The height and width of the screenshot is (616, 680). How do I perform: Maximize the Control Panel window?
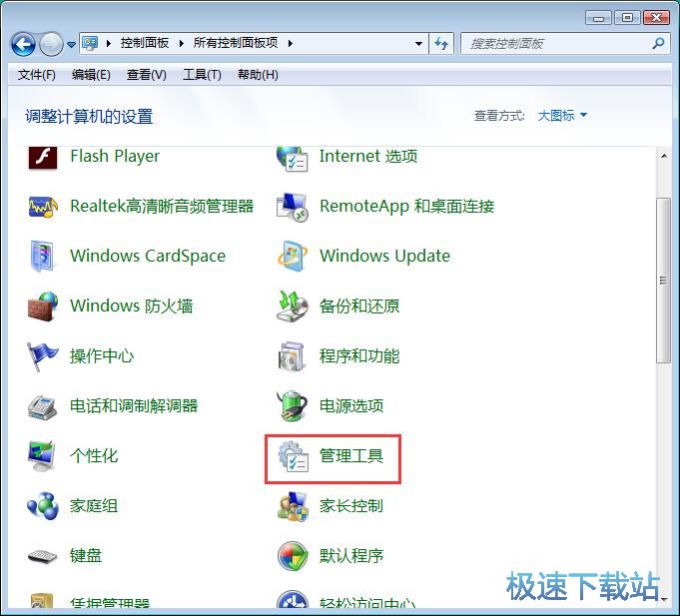click(627, 18)
